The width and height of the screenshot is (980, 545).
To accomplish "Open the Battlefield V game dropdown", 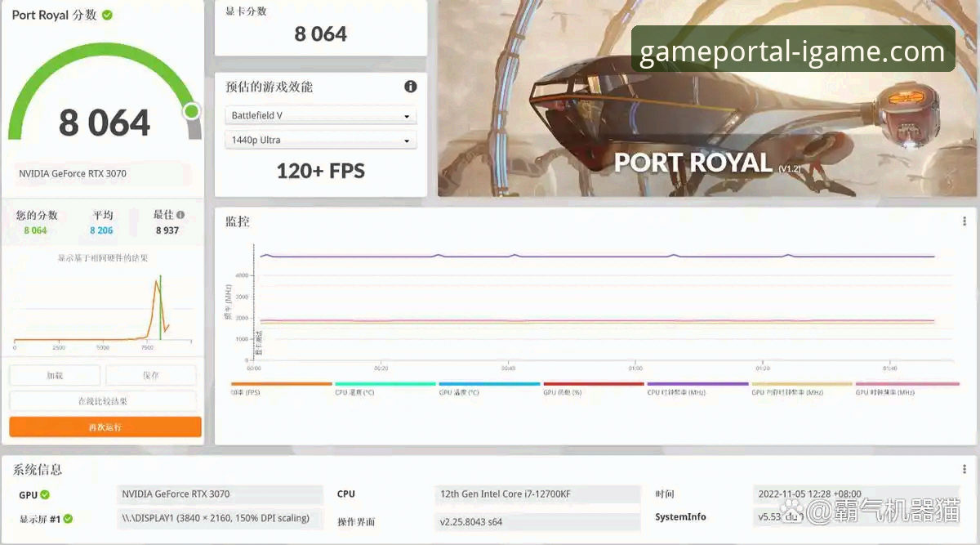I will click(x=320, y=116).
